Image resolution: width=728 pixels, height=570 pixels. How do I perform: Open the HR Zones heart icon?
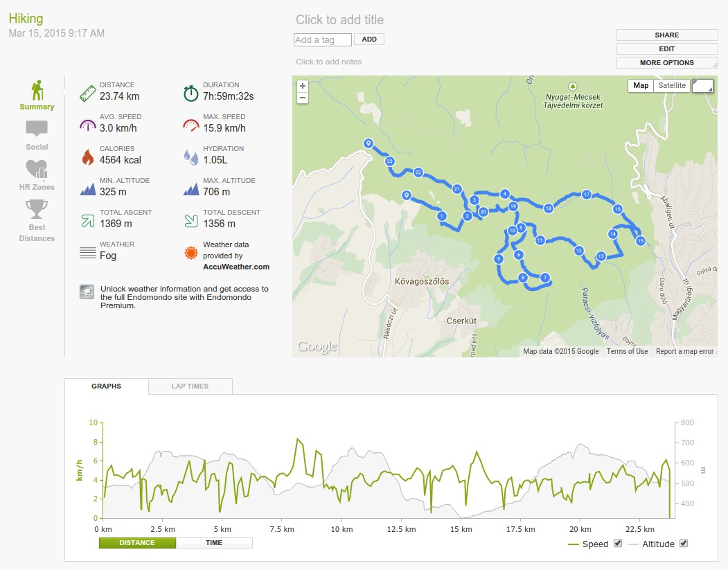37,169
